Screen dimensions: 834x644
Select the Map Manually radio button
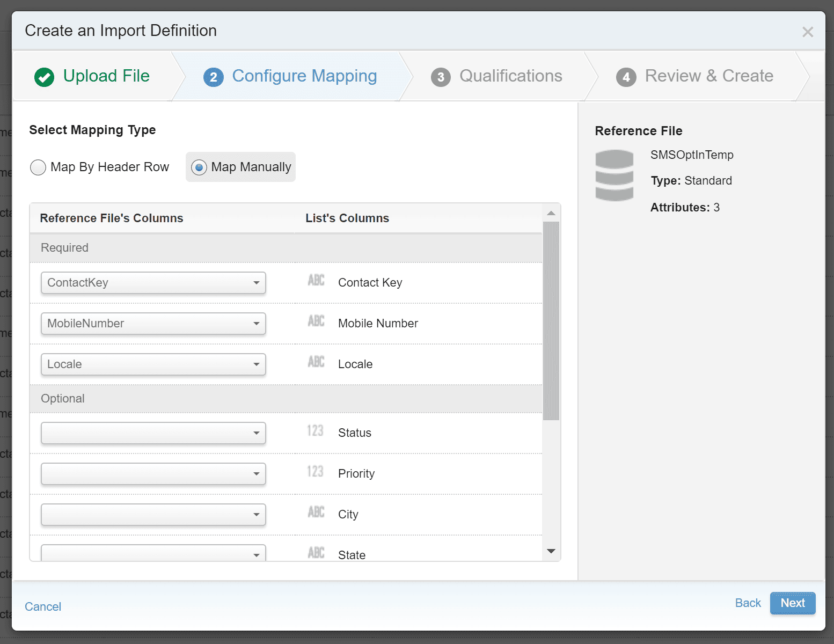click(199, 167)
